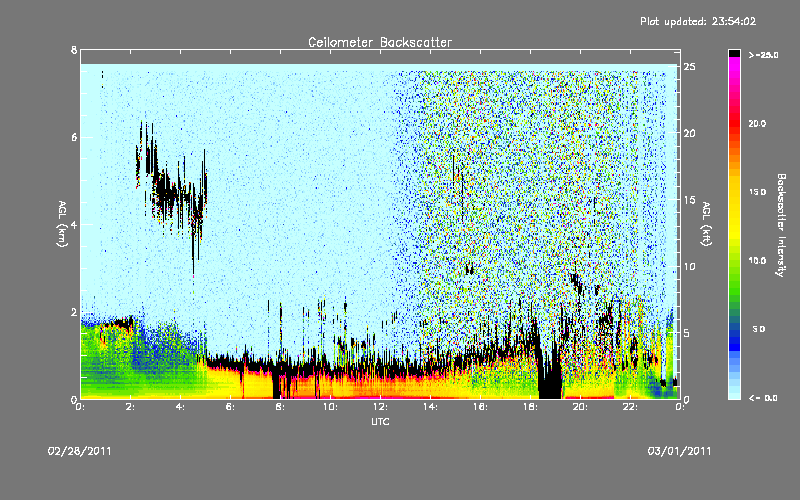Click the '8:' hour tick on UTC axis
Screen dimensions: 800x500
tap(280, 407)
